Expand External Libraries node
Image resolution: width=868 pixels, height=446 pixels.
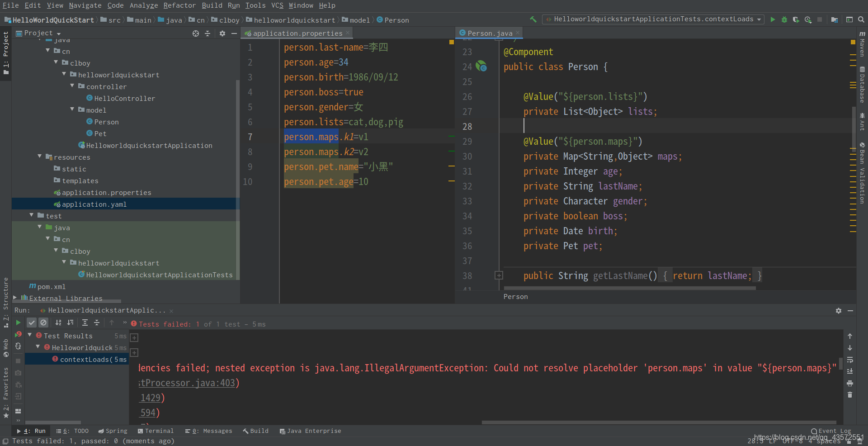click(15, 297)
